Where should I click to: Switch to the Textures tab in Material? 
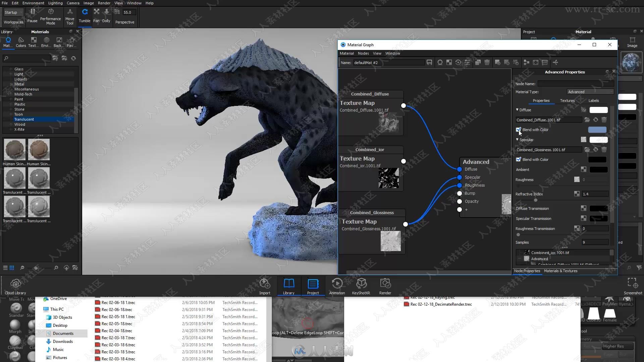[x=568, y=100]
